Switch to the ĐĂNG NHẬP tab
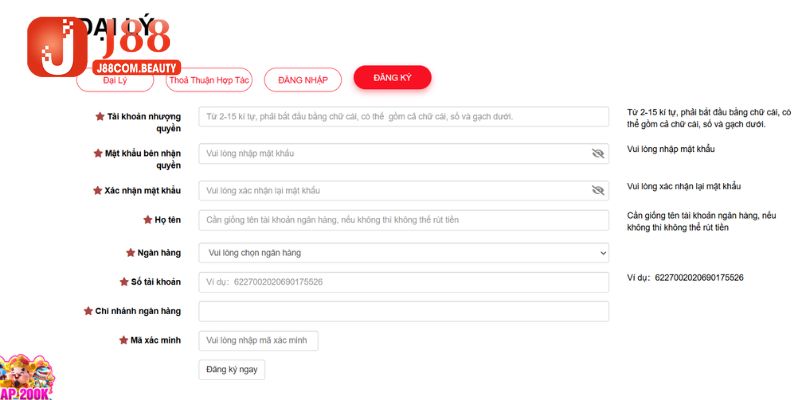 303,80
